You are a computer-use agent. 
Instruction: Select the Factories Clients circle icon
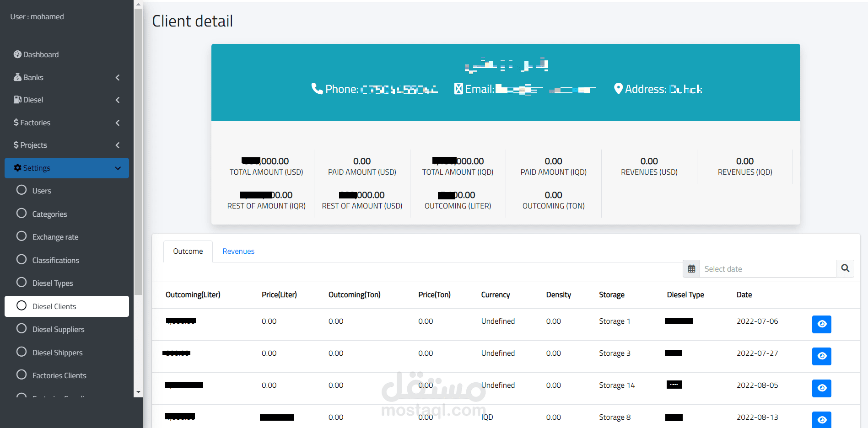pos(22,374)
